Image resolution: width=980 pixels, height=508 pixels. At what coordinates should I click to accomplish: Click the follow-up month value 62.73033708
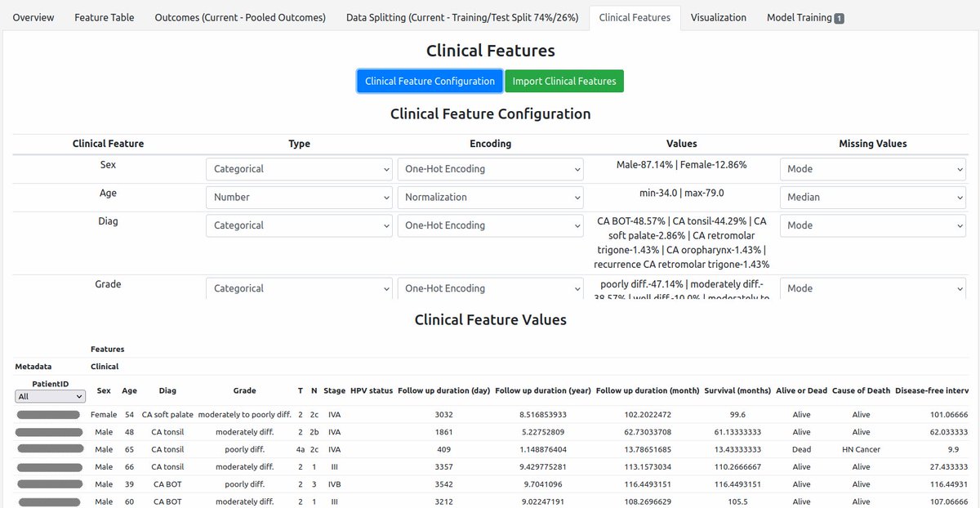[x=647, y=432]
